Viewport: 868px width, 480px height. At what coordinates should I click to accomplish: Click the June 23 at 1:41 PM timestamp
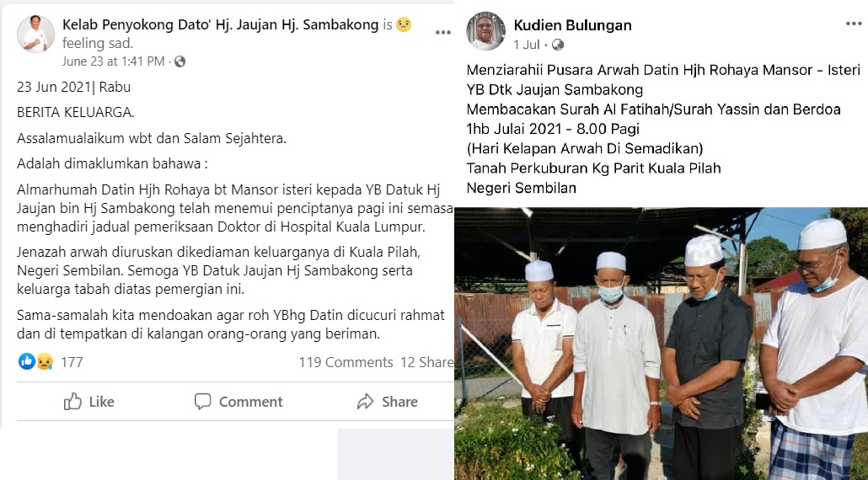pos(114,61)
